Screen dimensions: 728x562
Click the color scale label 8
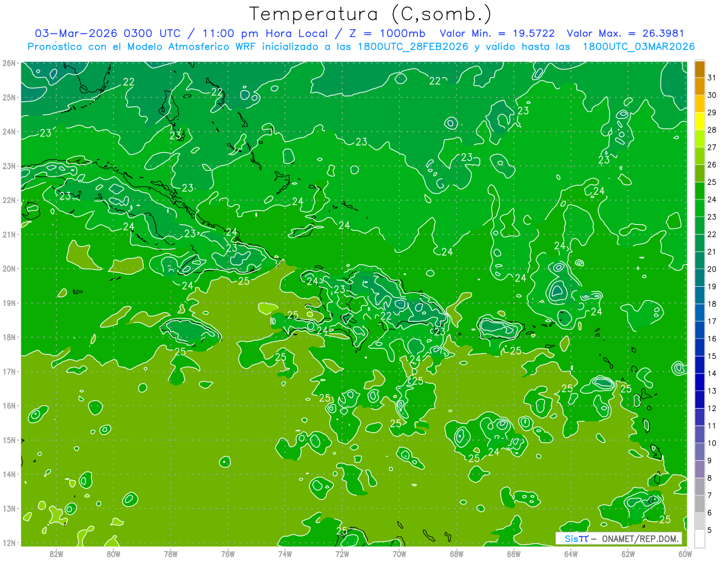710,478
